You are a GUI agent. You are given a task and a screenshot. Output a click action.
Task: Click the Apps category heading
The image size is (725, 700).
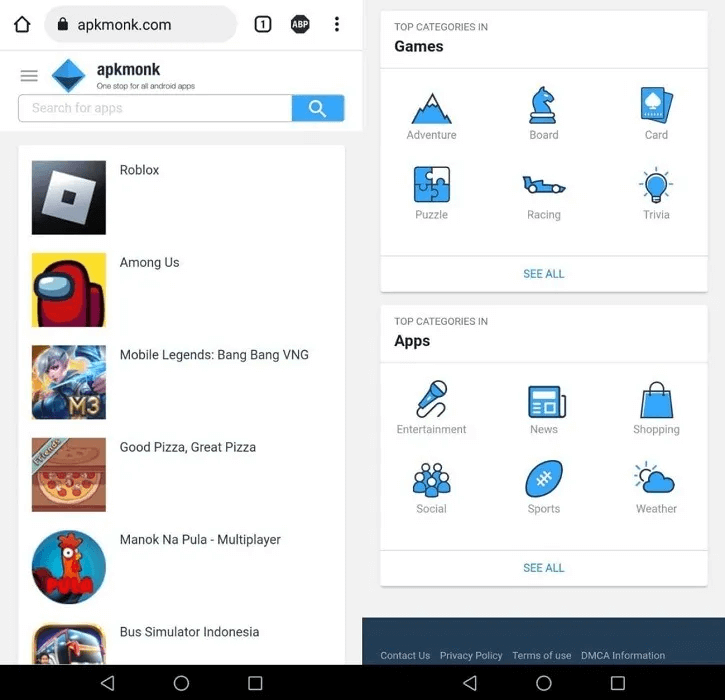click(412, 341)
